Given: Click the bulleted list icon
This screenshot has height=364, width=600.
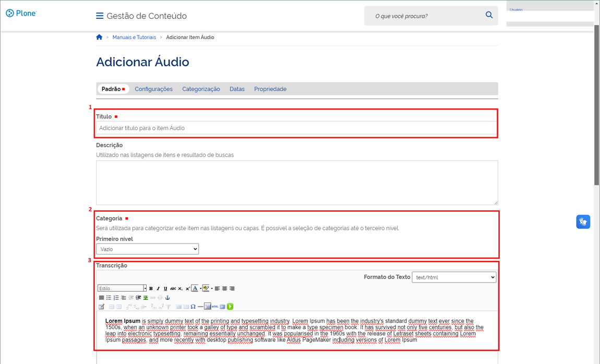Looking at the screenshot, I should coord(109,298).
